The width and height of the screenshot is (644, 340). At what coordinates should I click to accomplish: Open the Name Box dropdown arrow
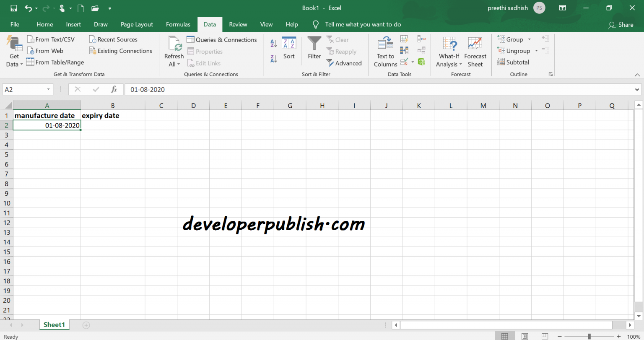coord(48,89)
